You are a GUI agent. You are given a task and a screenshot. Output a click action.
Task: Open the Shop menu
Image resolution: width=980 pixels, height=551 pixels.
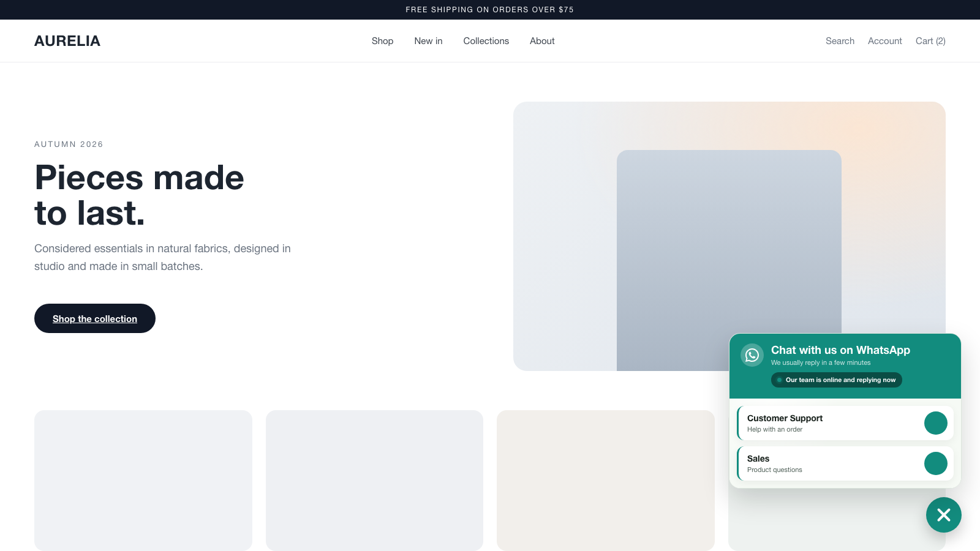pyautogui.click(x=382, y=41)
